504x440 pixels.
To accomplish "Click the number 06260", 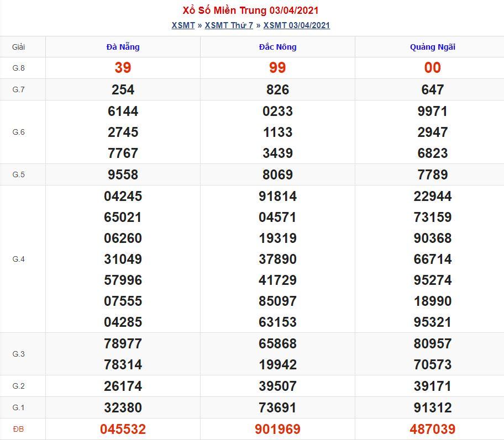I will click(x=123, y=238).
